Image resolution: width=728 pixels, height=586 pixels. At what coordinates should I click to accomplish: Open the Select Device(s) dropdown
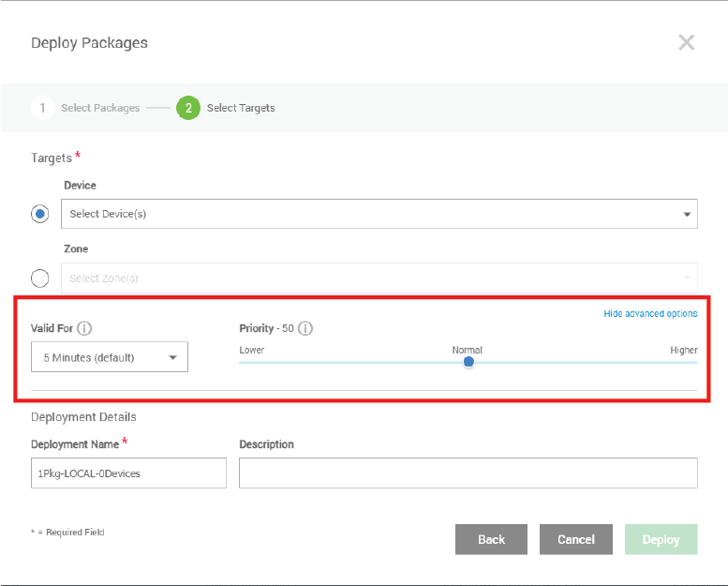click(379, 214)
